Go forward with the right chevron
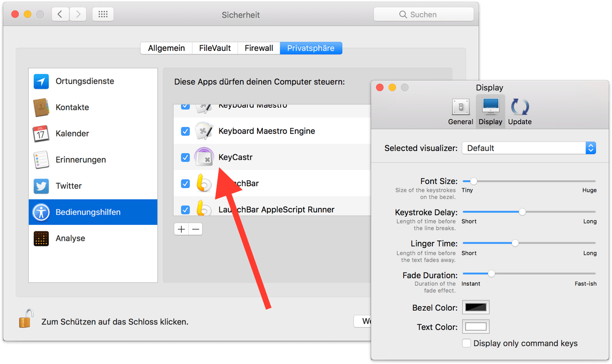Image resolution: width=612 pixels, height=364 pixels. pos(78,15)
